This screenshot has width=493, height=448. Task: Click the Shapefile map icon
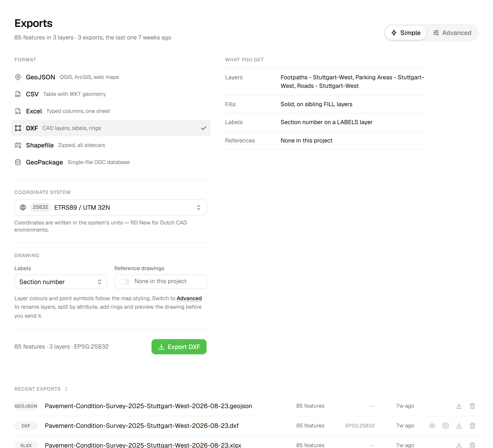(18, 145)
